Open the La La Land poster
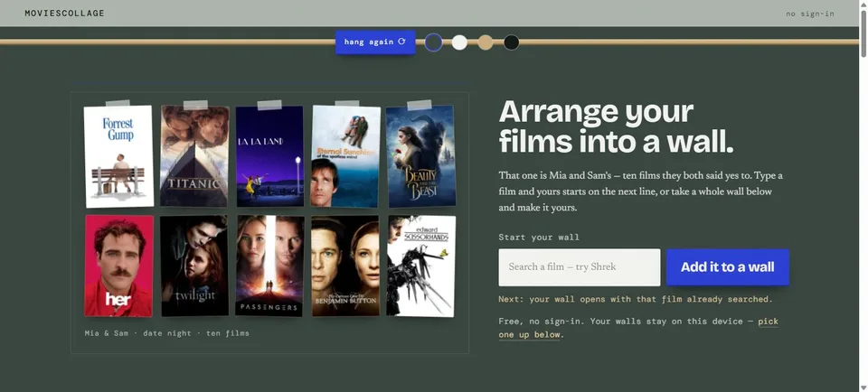This screenshot has height=392, width=868. (269, 155)
